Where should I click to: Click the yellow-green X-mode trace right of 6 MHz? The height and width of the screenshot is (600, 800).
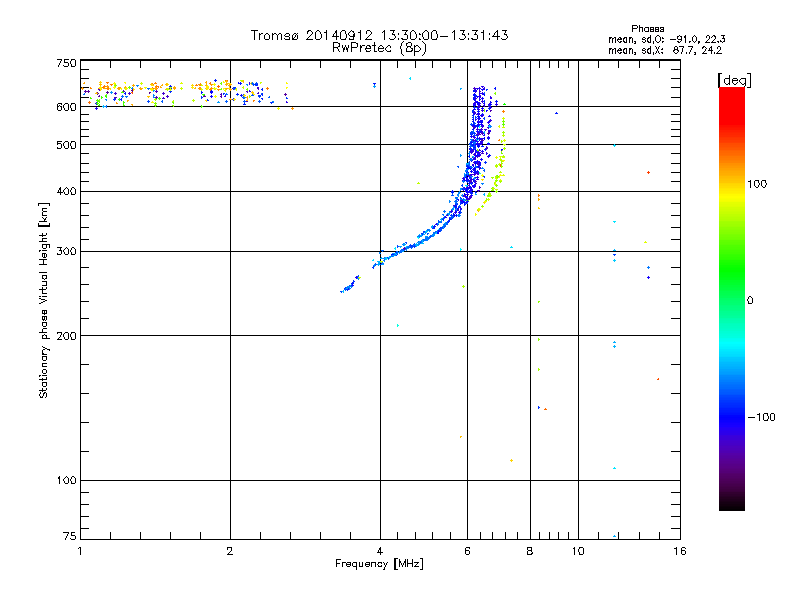pos(497,168)
